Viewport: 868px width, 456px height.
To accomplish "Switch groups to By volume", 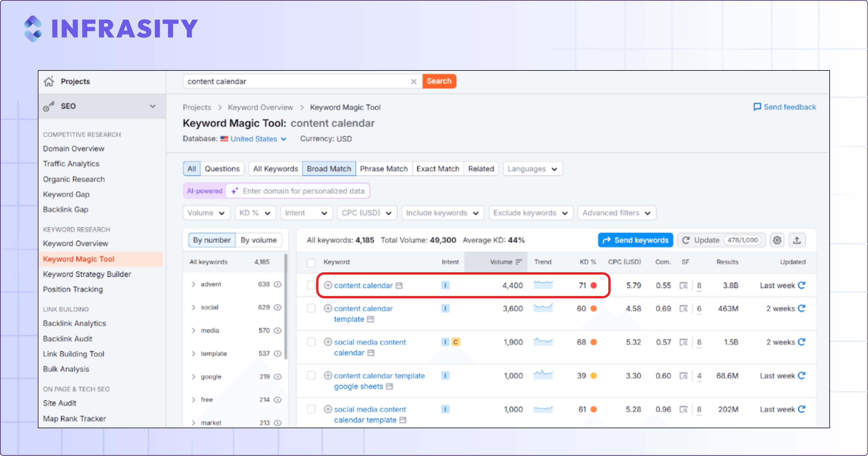I will click(259, 240).
